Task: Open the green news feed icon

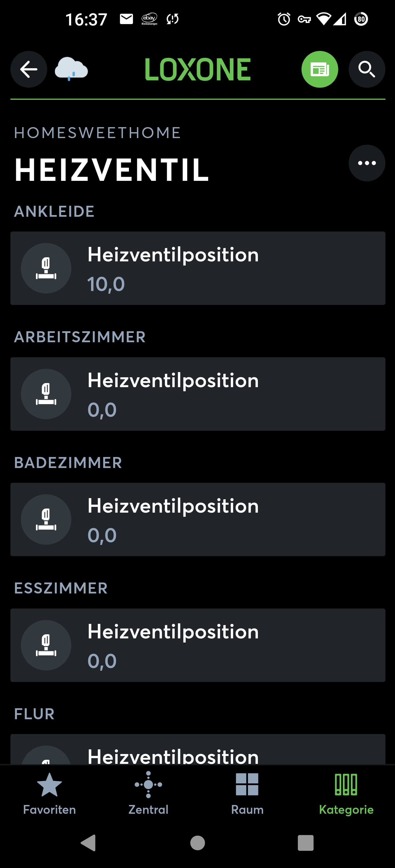Action: pos(320,69)
